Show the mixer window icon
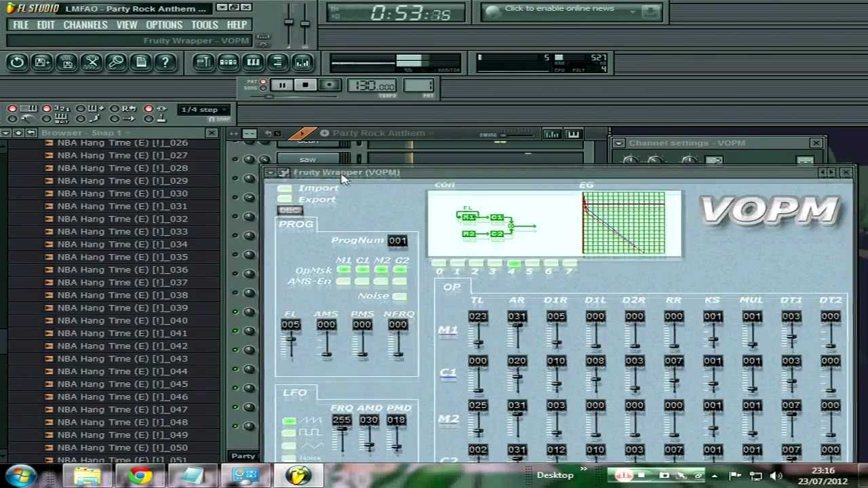 (302, 62)
